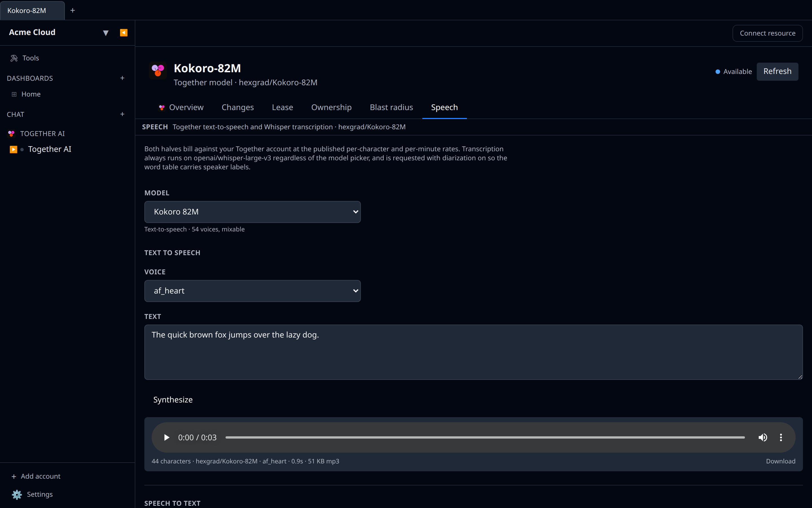Seek along the audio progress bar
This screenshot has width=812, height=508.
(485, 437)
